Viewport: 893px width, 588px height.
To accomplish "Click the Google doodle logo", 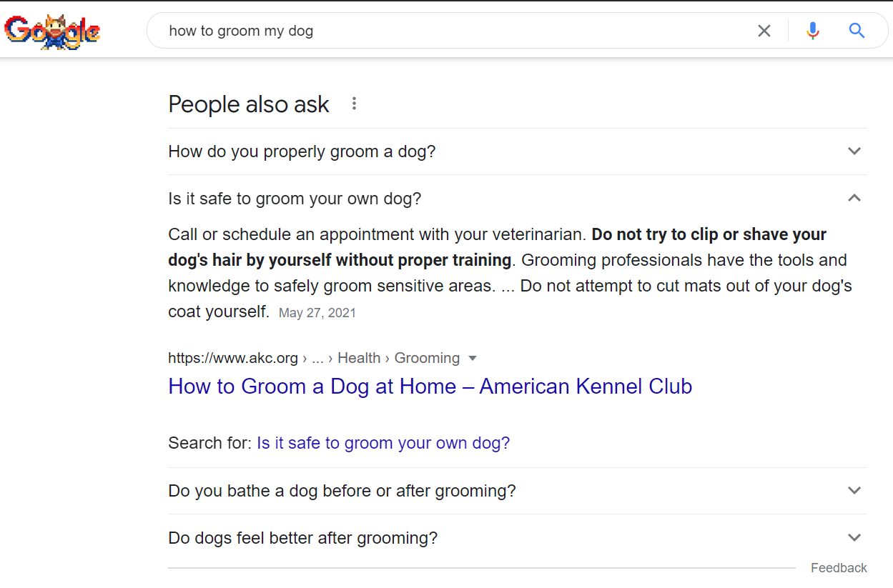I will (x=52, y=31).
